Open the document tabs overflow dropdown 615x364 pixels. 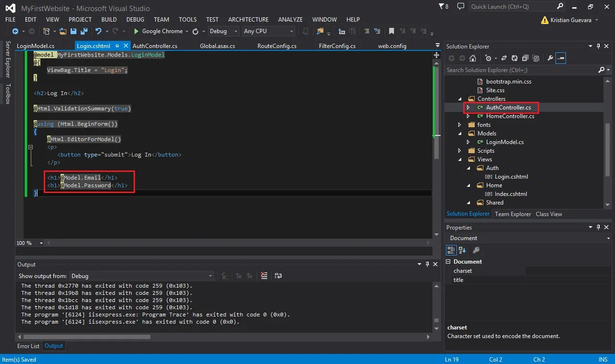(437, 45)
